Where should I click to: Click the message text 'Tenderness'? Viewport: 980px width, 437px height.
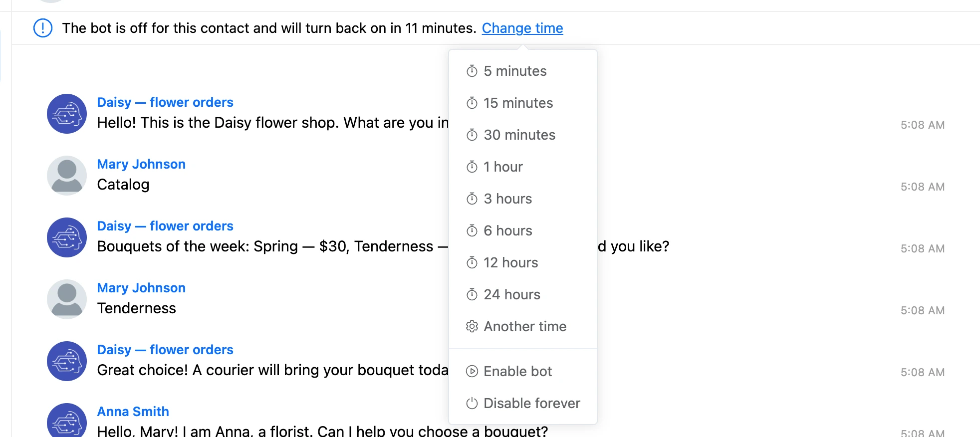(x=136, y=308)
